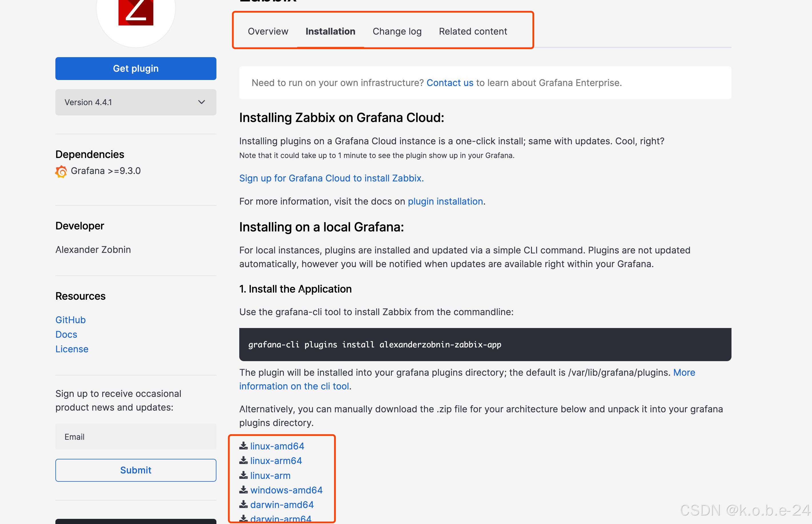Click the Alexander Zobnin developer name
Screen dimensions: 812x524
click(x=93, y=249)
